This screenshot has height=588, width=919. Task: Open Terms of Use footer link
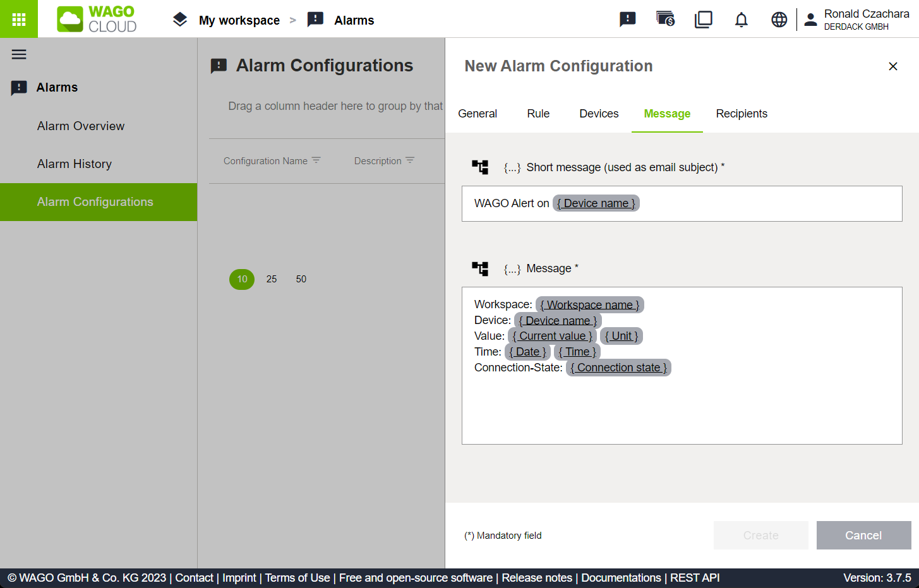pyautogui.click(x=297, y=578)
